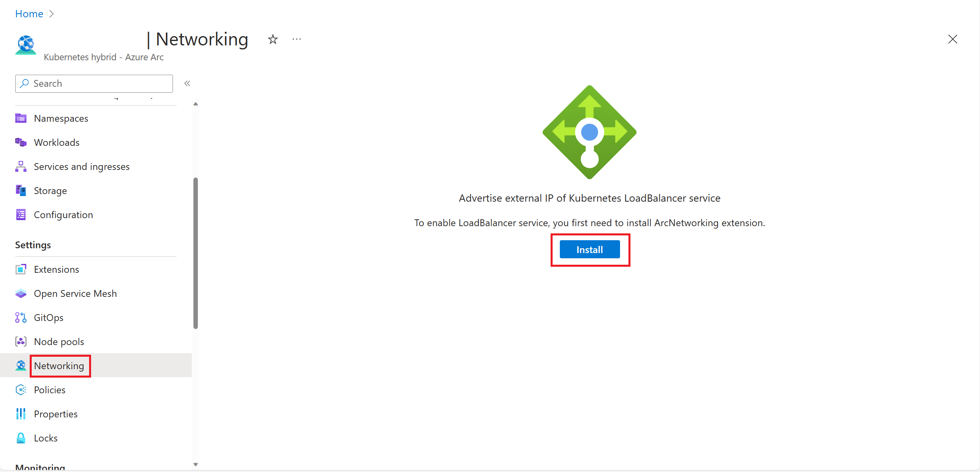980x472 pixels.
Task: Click the Namespaces icon in sidebar
Action: (x=21, y=119)
